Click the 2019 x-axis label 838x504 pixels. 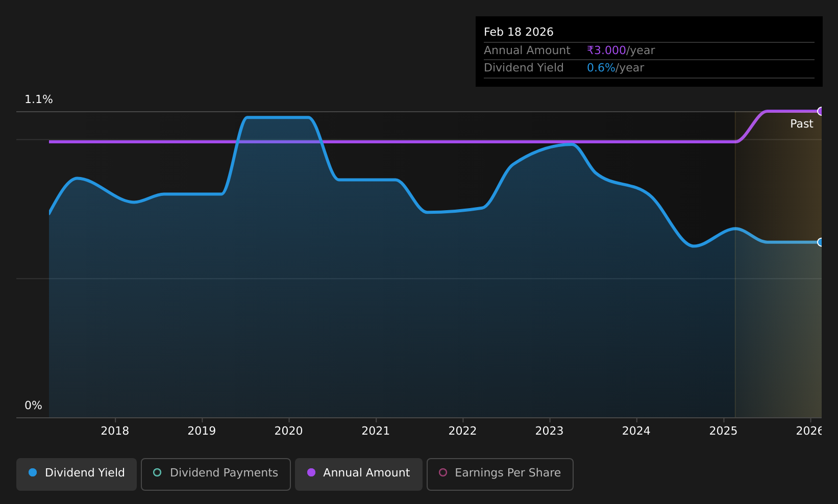[202, 431]
